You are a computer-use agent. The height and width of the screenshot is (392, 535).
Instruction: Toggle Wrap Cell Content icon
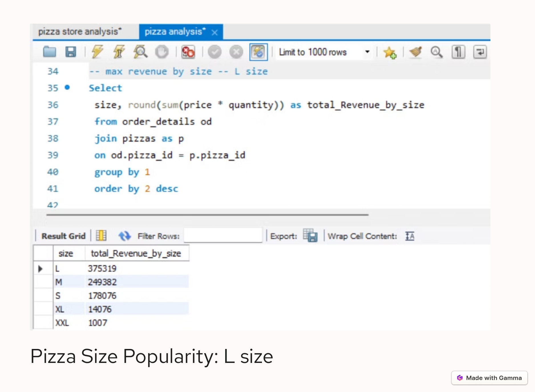(410, 236)
